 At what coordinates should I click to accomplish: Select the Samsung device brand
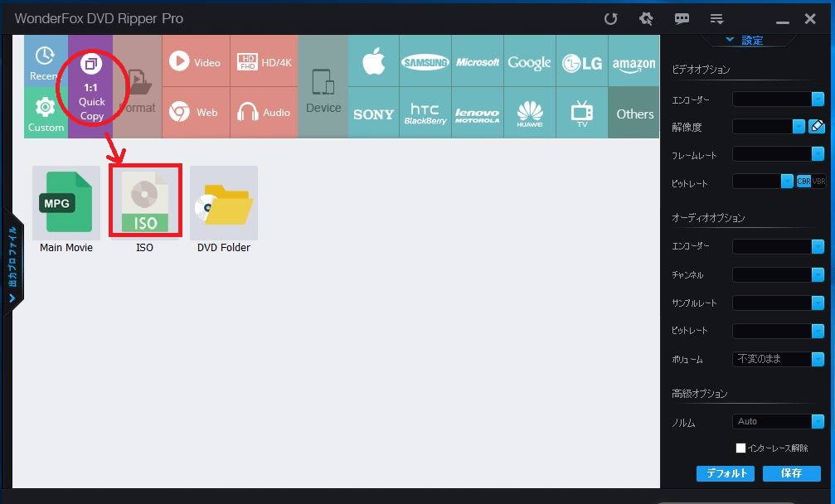click(425, 61)
